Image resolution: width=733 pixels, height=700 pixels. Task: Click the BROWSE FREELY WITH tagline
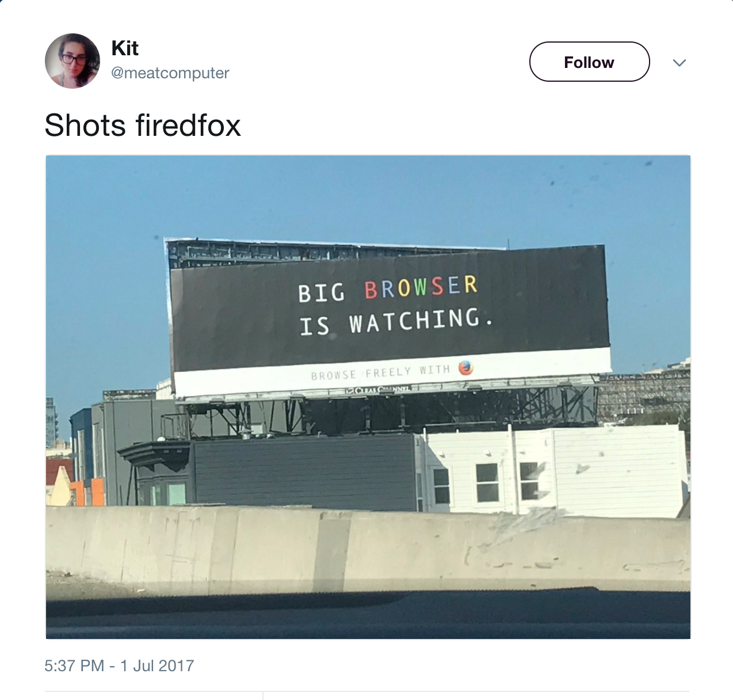tap(380, 371)
